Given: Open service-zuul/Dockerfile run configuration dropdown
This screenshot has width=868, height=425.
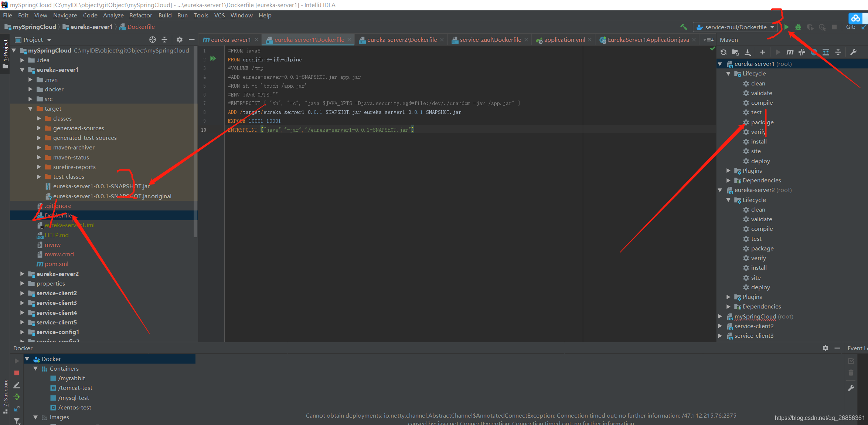Looking at the screenshot, I should [735, 27].
